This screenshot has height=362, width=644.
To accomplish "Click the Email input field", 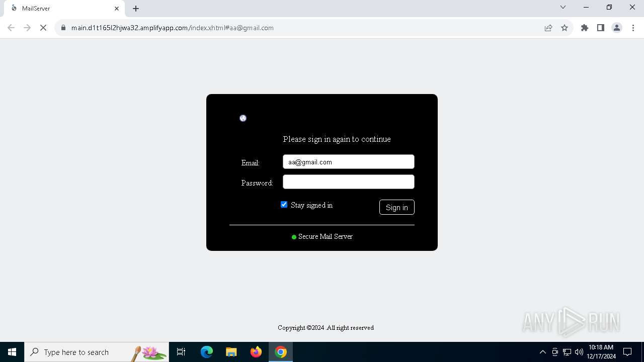I will point(349,162).
